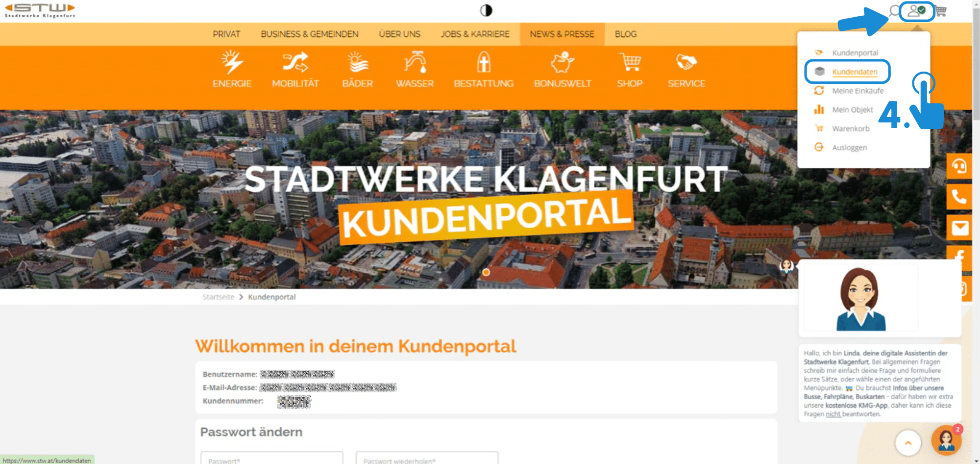Click the Facebook side button
Screen dimensions: 980x464
coord(959,253)
